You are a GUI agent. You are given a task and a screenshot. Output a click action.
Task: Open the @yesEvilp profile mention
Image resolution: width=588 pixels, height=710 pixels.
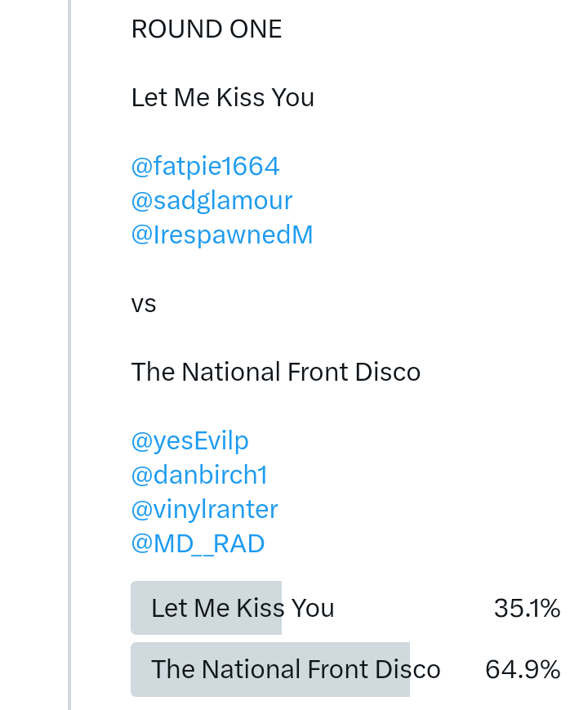click(x=189, y=441)
